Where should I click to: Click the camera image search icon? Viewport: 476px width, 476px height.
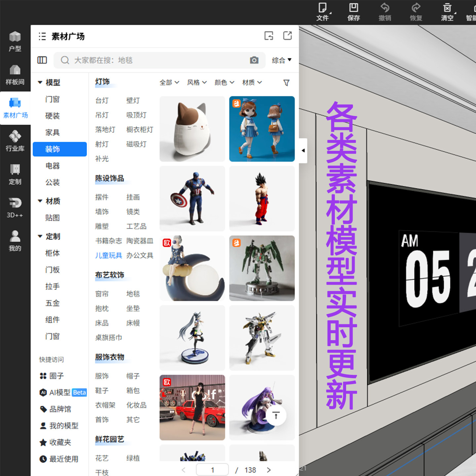click(x=254, y=60)
